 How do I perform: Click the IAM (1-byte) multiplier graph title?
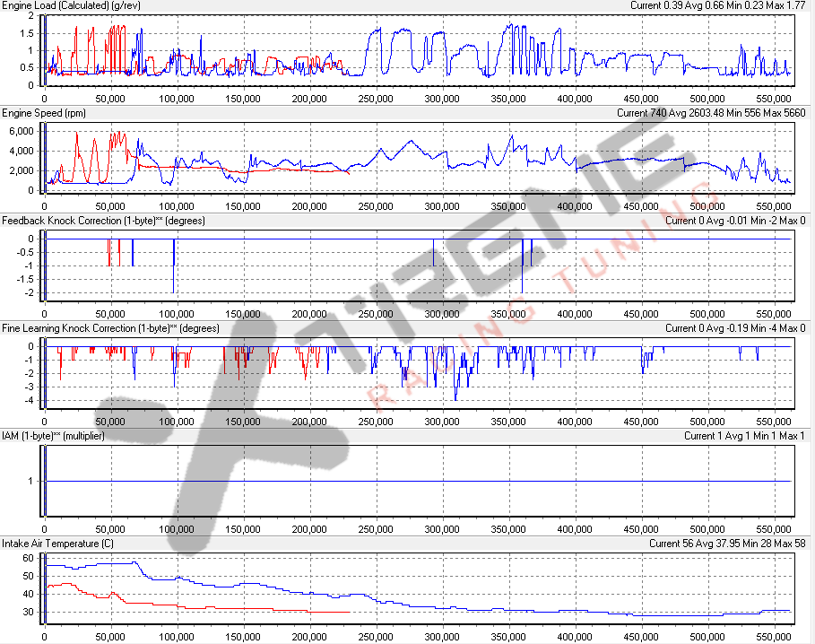pos(53,436)
